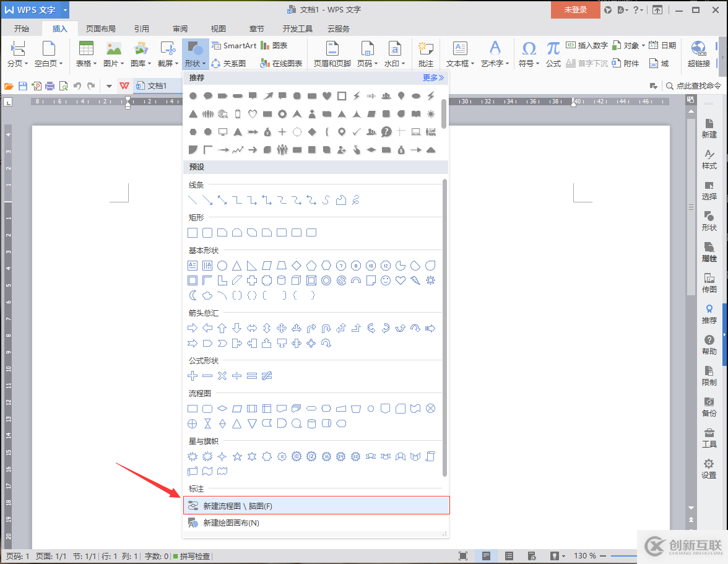
Task: Toggle 拼写检查 spell check in status bar
Action: coord(191,556)
